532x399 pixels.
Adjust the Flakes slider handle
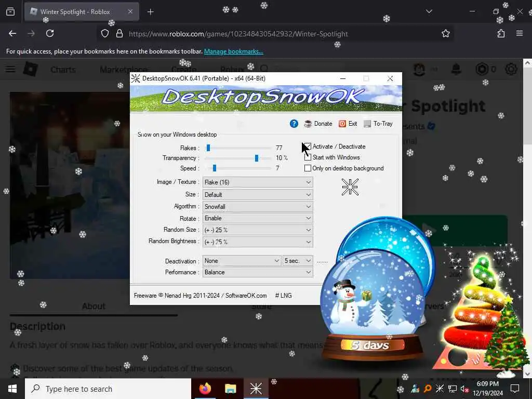208,148
